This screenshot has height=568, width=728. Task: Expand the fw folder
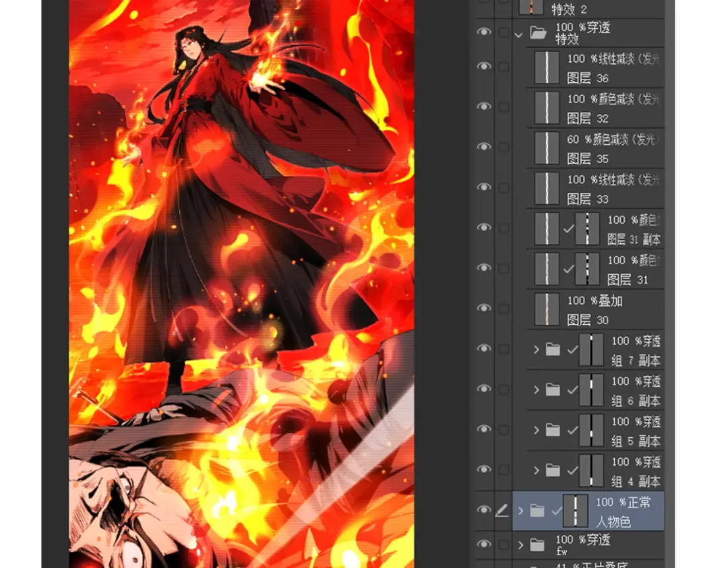(x=520, y=545)
